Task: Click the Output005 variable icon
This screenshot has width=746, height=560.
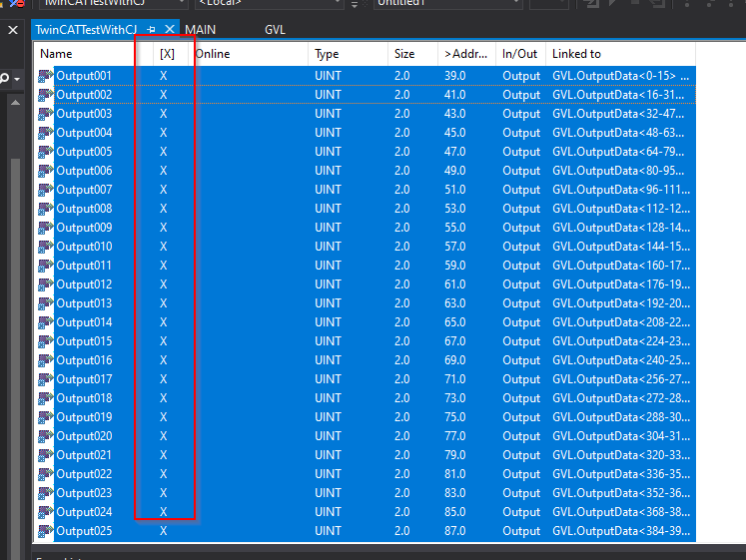Action: click(x=46, y=152)
